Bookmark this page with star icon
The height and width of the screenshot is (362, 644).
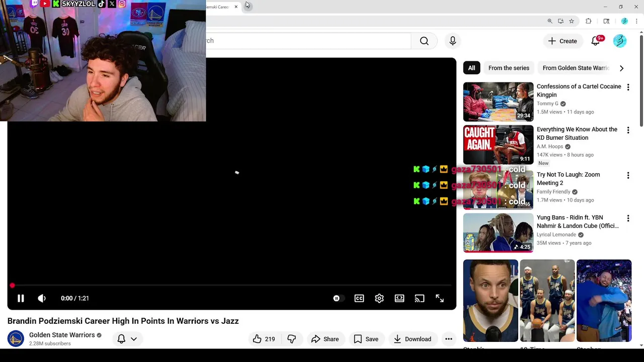coord(572,21)
